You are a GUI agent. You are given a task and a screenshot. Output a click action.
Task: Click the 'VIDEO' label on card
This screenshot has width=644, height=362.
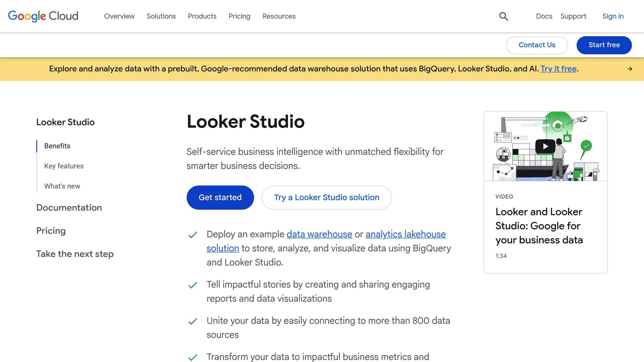504,197
